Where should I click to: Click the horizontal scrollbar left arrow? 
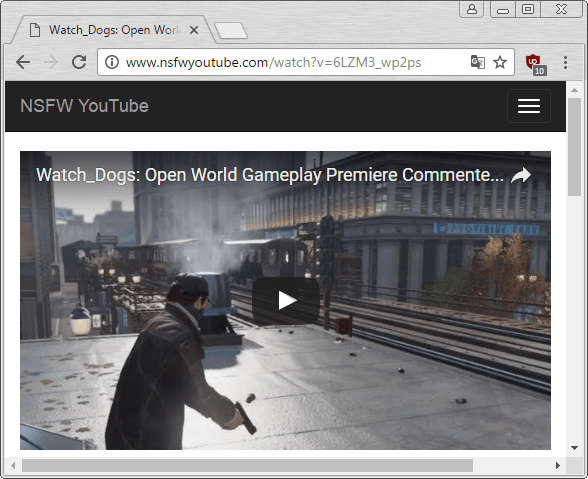click(x=13, y=465)
